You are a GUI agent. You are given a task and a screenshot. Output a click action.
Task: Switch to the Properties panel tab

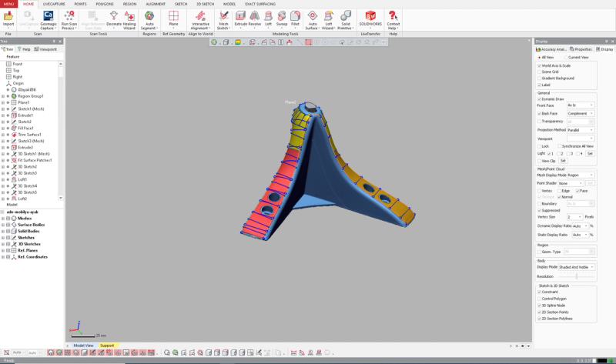(x=581, y=49)
